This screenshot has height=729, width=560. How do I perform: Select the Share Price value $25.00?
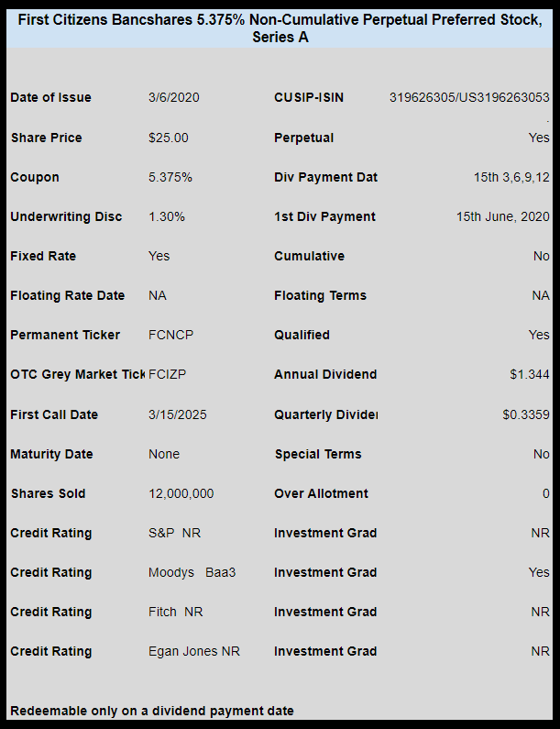coord(169,138)
